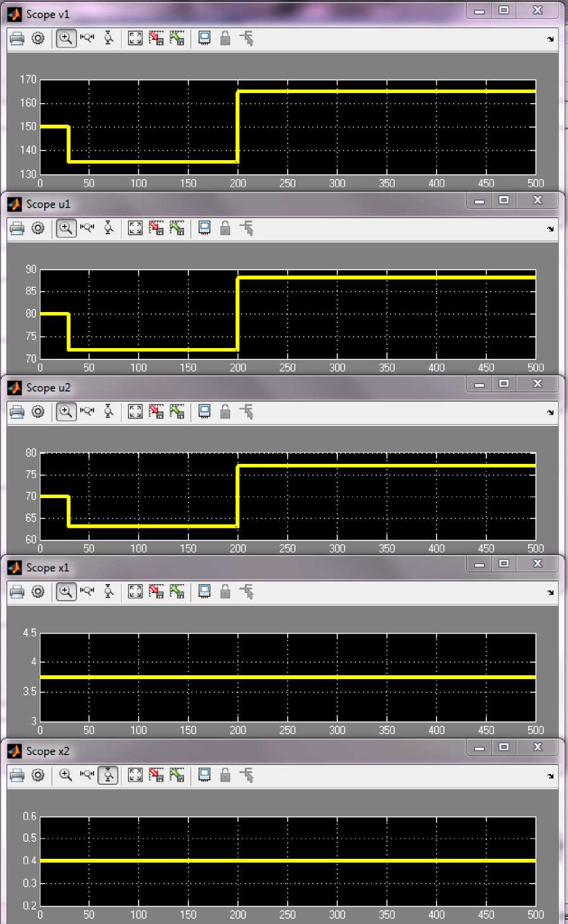This screenshot has height=924, width=568.
Task: Open Signal selection in Scope x2
Action: coord(247,775)
